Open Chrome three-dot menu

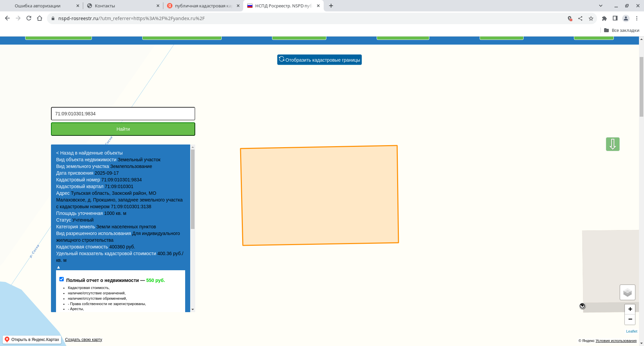coord(637,18)
